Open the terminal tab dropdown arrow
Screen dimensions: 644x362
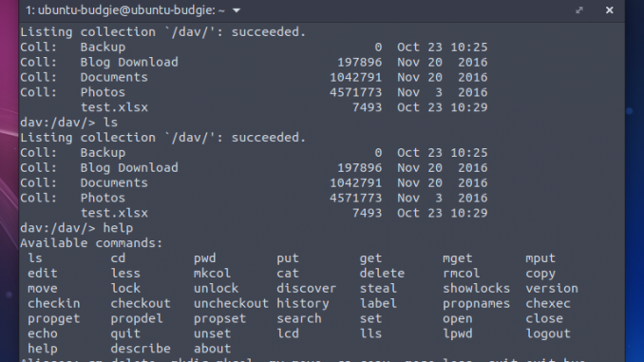pos(237,10)
